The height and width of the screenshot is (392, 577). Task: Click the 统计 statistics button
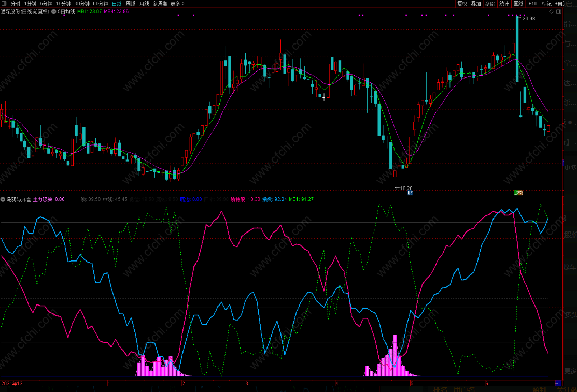(x=504, y=4)
